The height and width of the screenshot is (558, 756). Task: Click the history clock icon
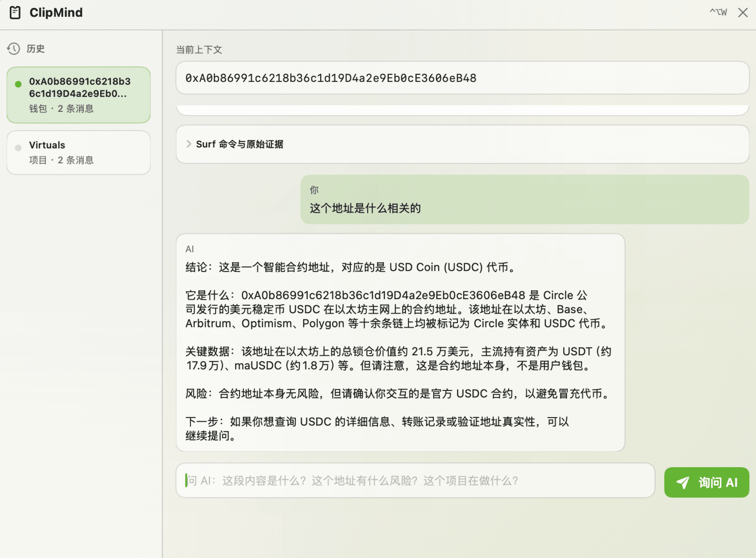14,49
